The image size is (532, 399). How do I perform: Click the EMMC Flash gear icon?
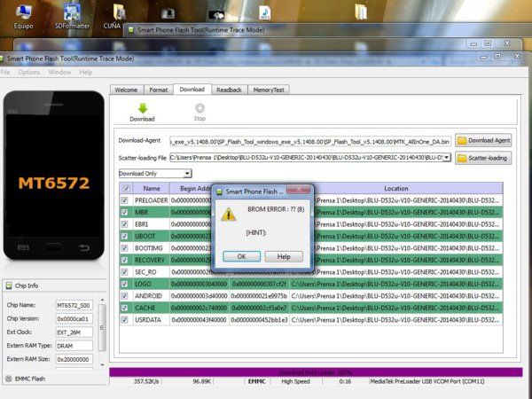[x=9, y=379]
